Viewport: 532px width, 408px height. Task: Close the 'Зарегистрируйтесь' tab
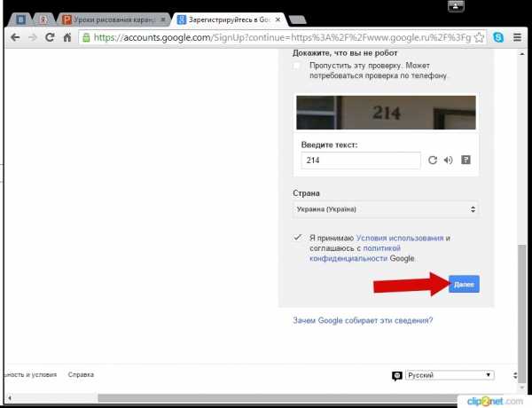coord(278,20)
